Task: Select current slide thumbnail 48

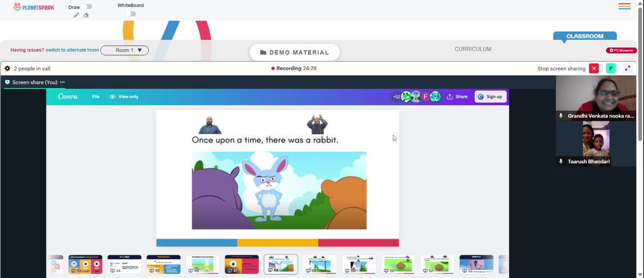Action: point(281,264)
